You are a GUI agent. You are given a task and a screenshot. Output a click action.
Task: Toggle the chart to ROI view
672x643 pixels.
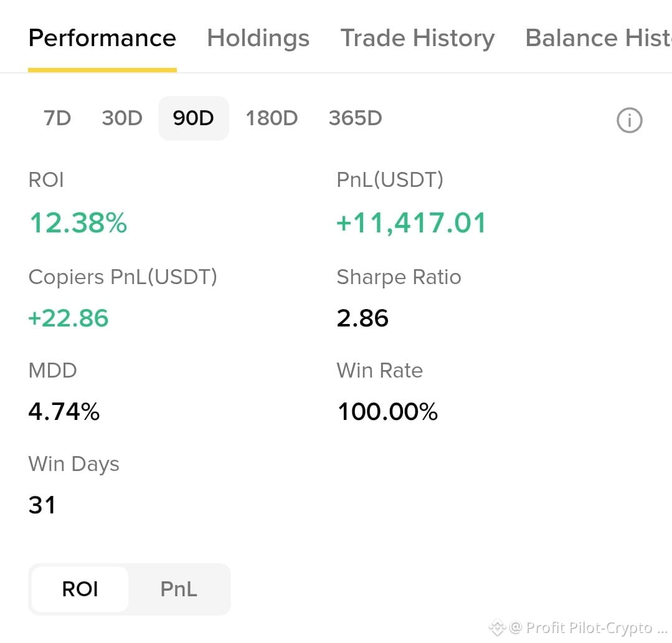[x=80, y=589]
